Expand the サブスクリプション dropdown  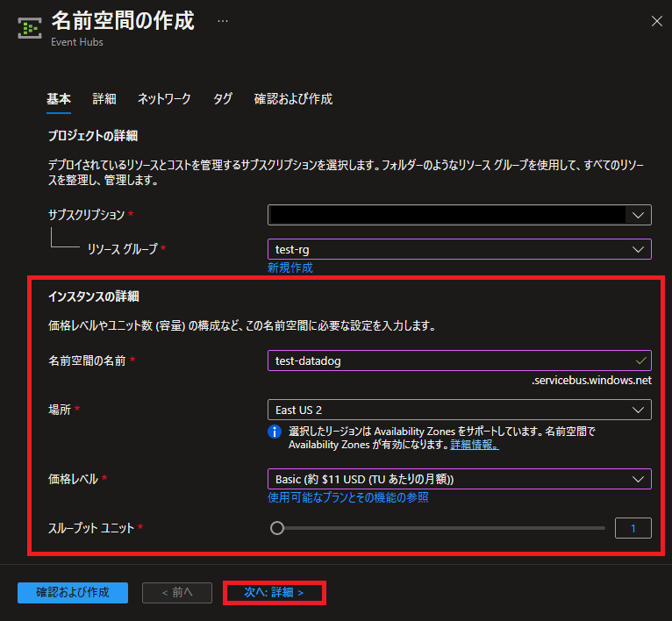tap(460, 215)
